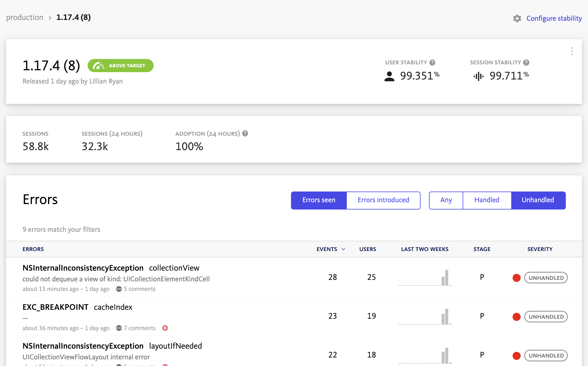
Task: Open Configure stability settings link
Action: (x=554, y=18)
